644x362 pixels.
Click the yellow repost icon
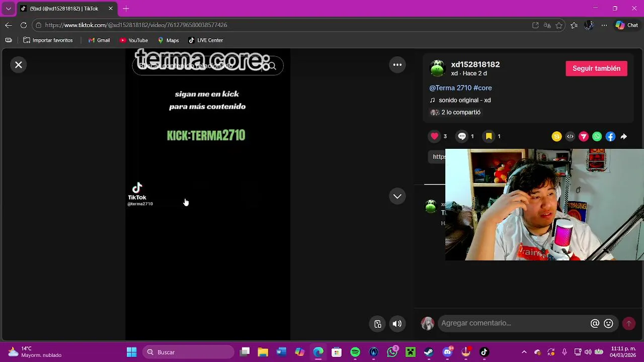[556, 137]
